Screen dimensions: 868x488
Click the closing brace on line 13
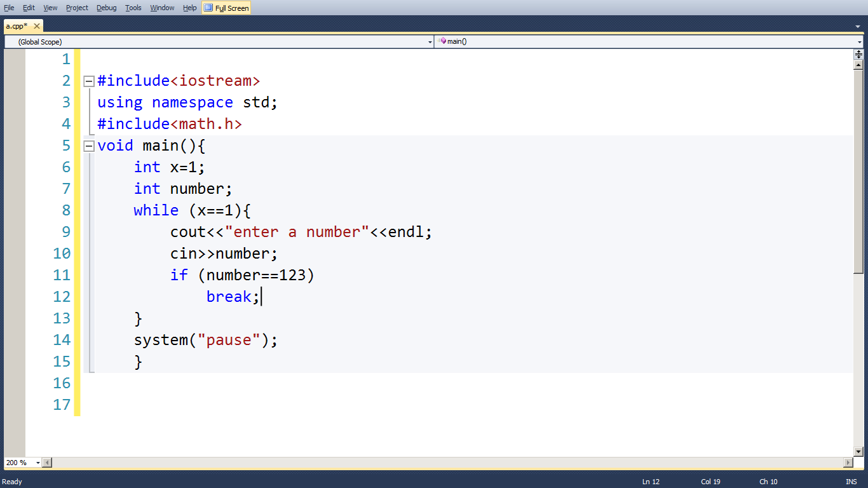139,319
